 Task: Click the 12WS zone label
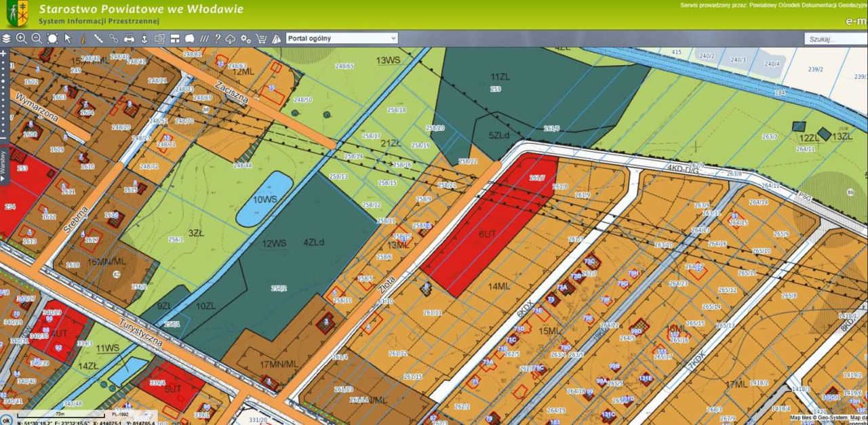click(x=275, y=243)
